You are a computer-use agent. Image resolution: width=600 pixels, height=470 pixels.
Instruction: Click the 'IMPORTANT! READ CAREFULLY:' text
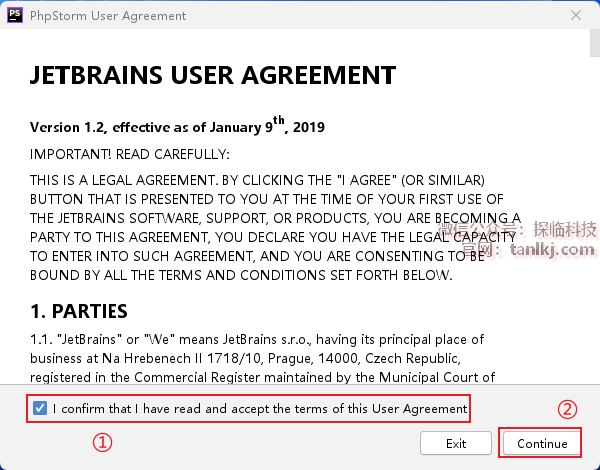coord(130,154)
